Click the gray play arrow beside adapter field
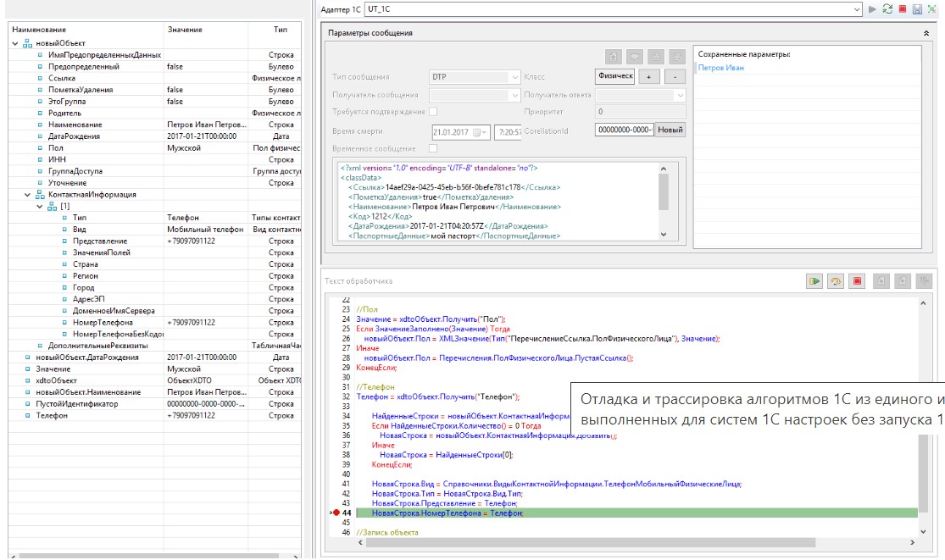945x560 pixels. click(x=872, y=8)
